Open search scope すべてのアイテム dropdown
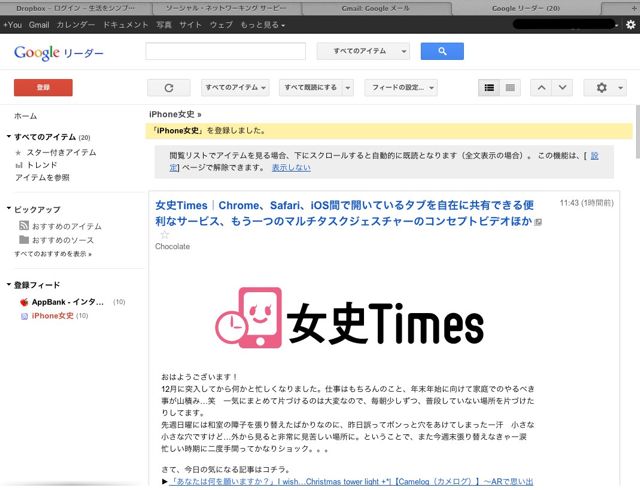 click(363, 51)
